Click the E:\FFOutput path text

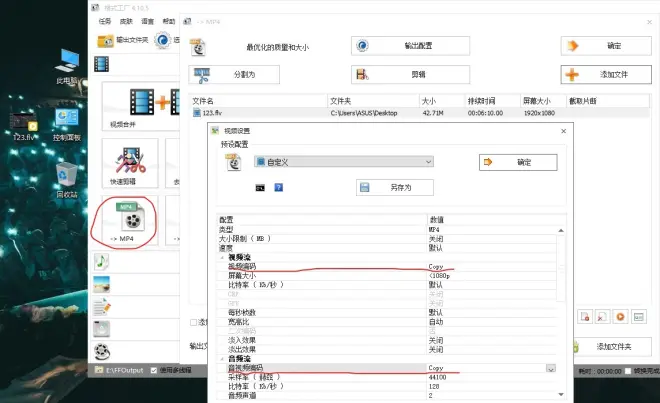(125, 370)
